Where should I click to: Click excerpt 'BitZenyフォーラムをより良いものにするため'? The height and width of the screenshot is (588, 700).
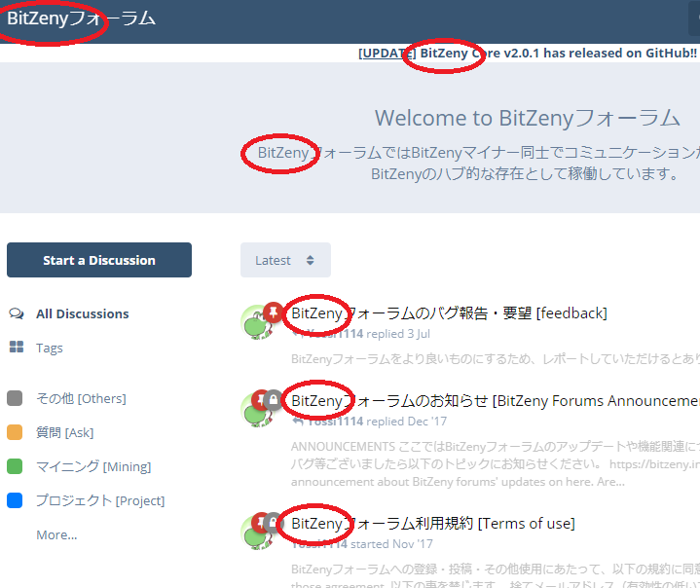tap(496, 359)
